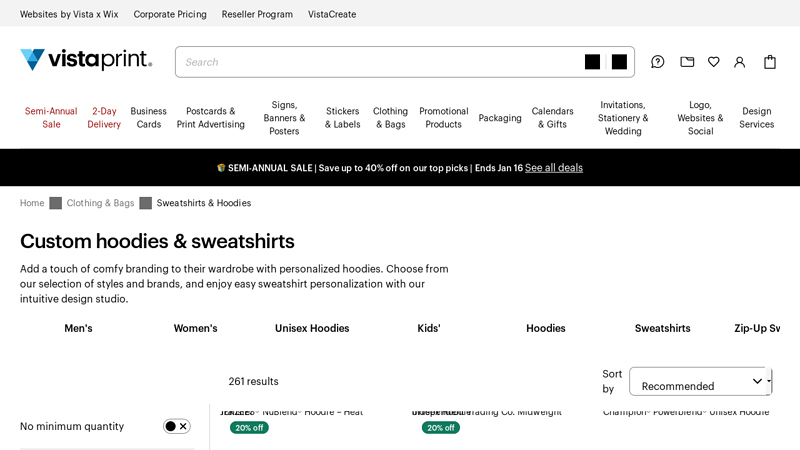The image size is (800, 450).
Task: Open Stickers & Labels menu
Action: tap(343, 118)
